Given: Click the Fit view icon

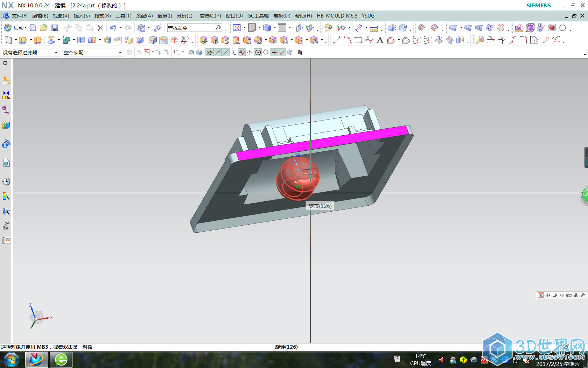Looking at the screenshot, I should point(237,28).
